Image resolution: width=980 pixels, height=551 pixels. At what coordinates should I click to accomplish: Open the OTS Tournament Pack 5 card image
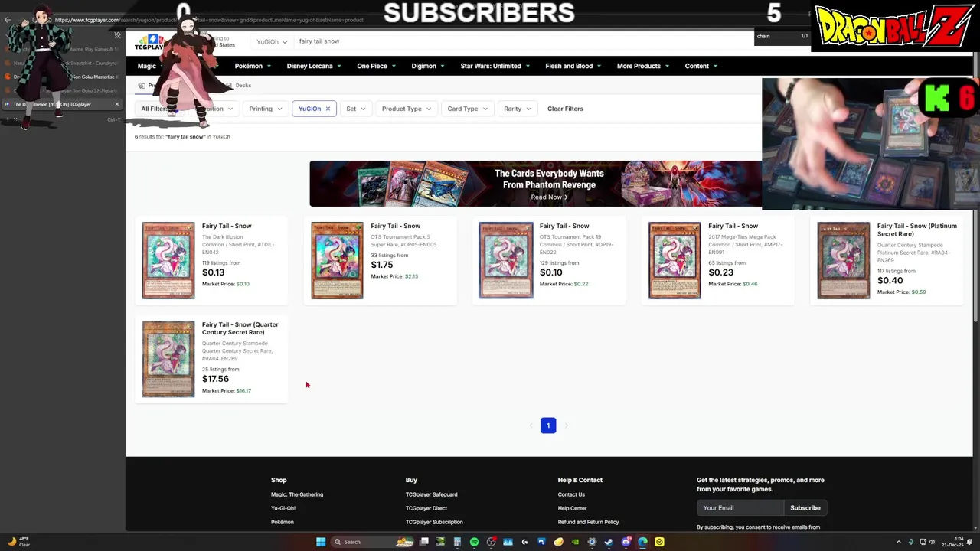pos(337,260)
